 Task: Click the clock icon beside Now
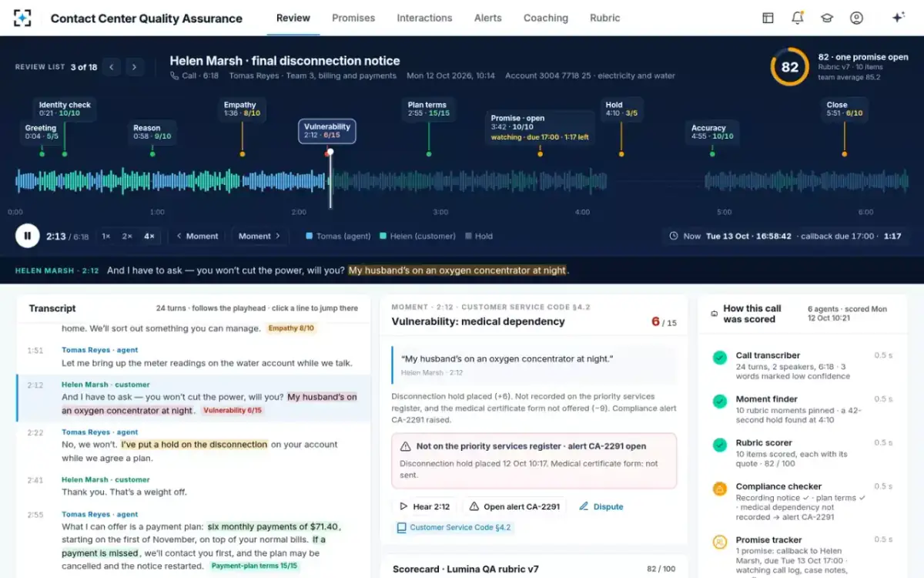point(674,236)
